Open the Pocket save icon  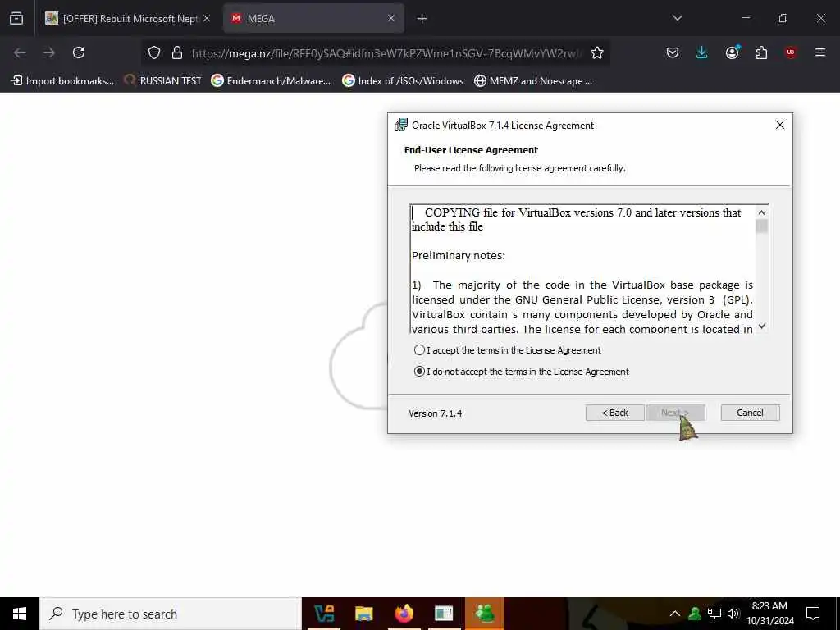coord(673,52)
